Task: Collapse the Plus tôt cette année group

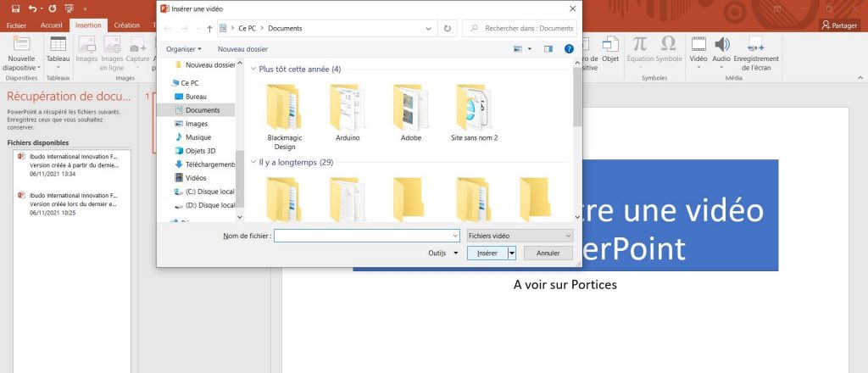Action: tap(253, 70)
